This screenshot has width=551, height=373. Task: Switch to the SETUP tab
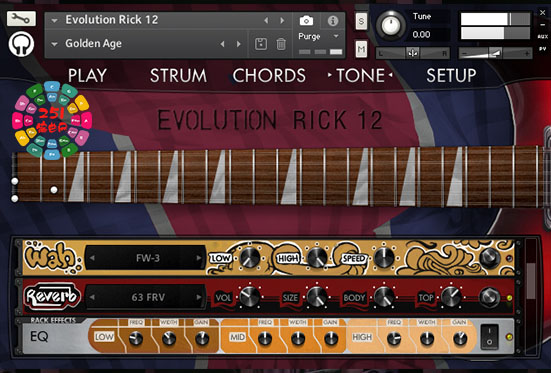pyautogui.click(x=451, y=75)
